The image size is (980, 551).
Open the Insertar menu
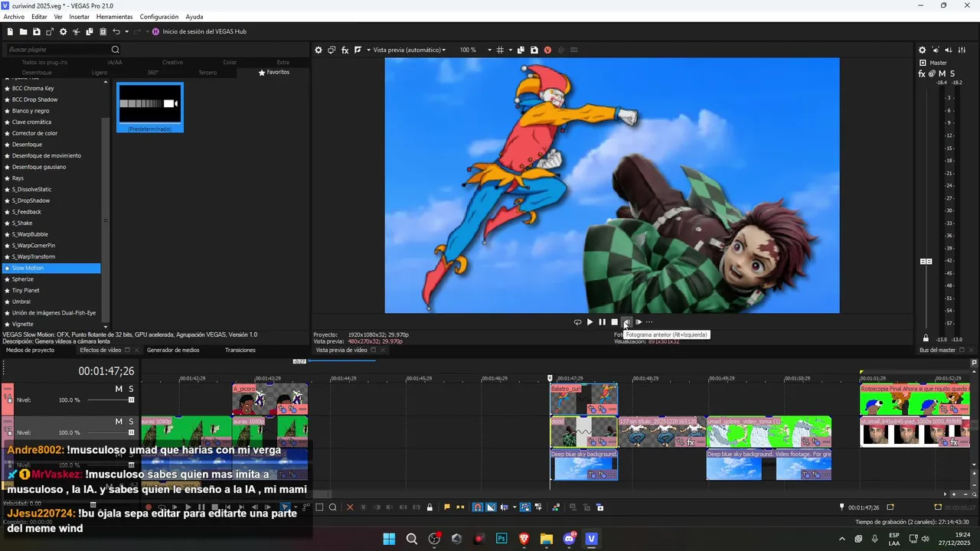pos(79,17)
